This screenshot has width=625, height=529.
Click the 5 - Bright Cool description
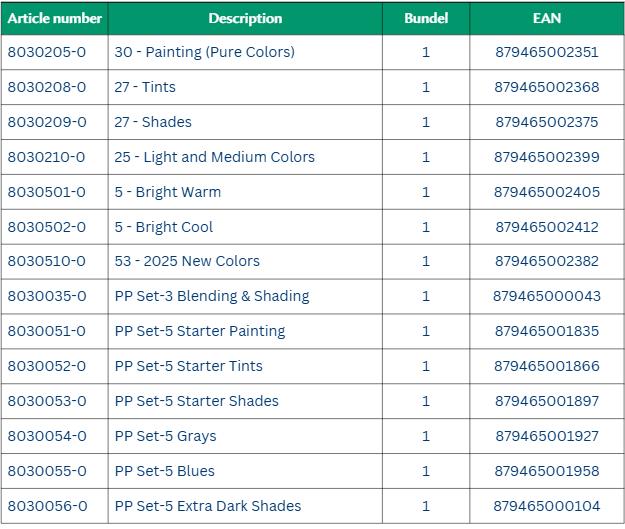coord(163,227)
